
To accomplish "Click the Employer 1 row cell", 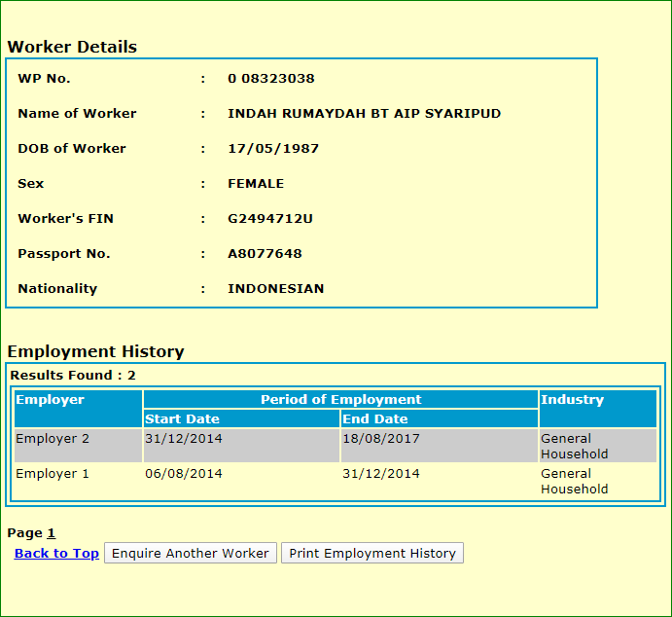I will (x=53, y=474).
